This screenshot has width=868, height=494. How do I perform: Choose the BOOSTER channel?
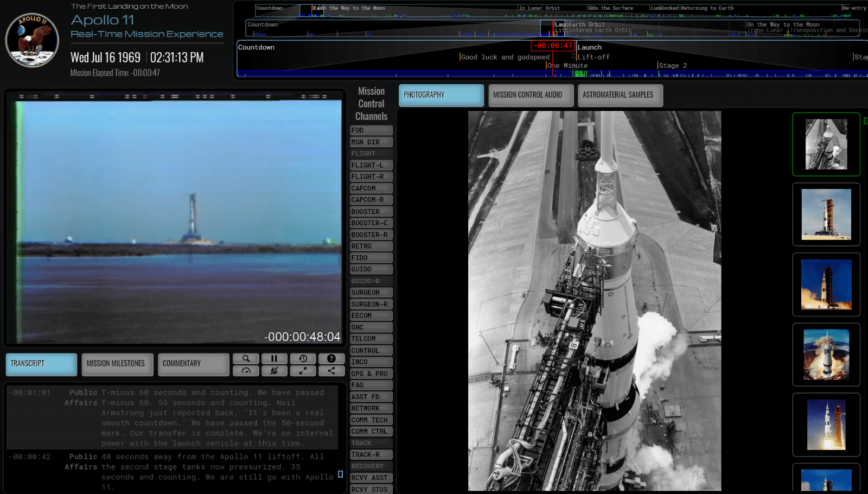tap(371, 212)
